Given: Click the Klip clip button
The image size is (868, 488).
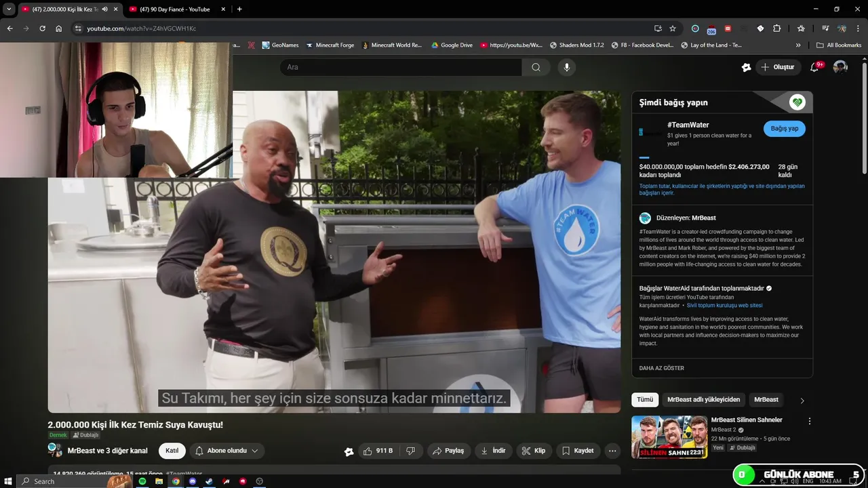Looking at the screenshot, I should coord(534,451).
